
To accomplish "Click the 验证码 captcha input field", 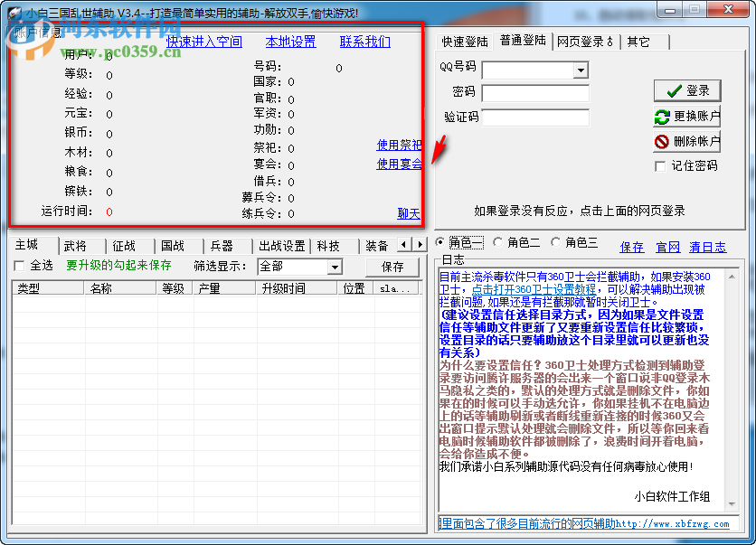I will (x=535, y=117).
